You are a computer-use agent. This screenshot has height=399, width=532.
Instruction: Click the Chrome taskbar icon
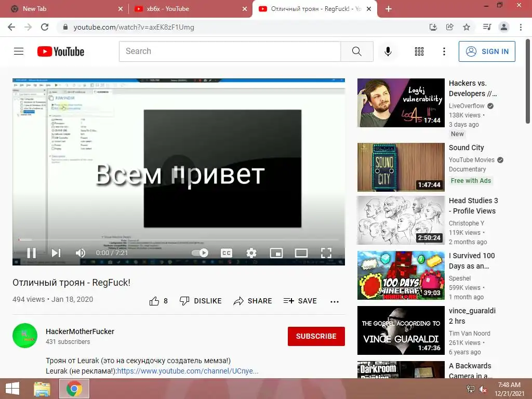pyautogui.click(x=74, y=389)
